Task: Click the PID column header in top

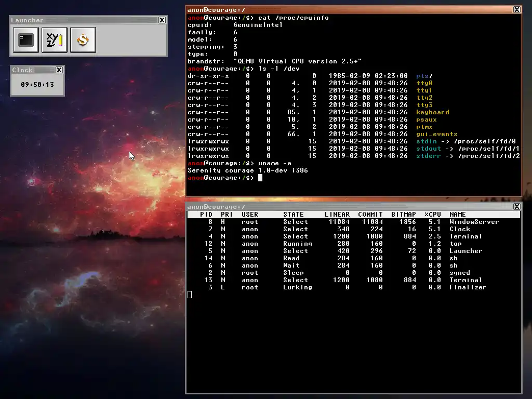Action: tap(206, 215)
